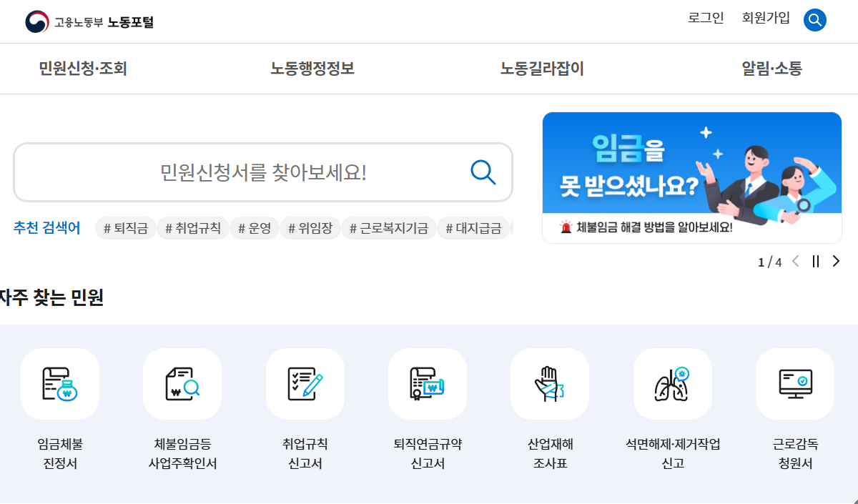Viewport: 858px width, 504px height.
Task: Click the 근로감독 청원서 monitor icon
Action: pos(794,384)
